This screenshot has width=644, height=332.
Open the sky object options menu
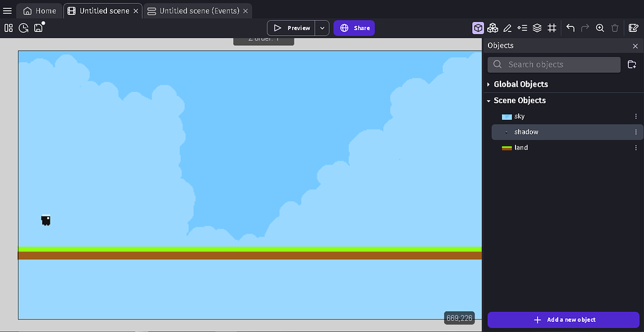636,116
